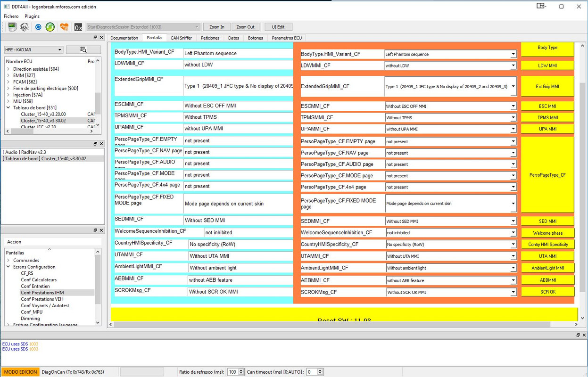This screenshot has width=588, height=377.
Task: Open the StartDiagnosticSession.Extended session dropdown
Action: point(143,27)
